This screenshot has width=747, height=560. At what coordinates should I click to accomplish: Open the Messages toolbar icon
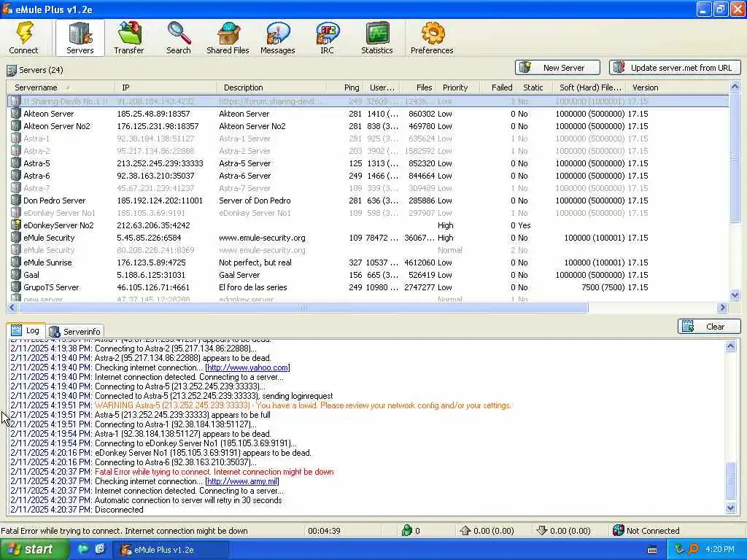[x=278, y=34]
